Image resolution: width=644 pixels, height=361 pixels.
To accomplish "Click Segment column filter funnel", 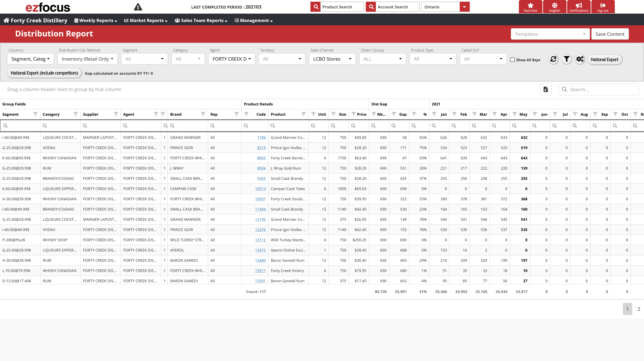I will pyautogui.click(x=35, y=114).
